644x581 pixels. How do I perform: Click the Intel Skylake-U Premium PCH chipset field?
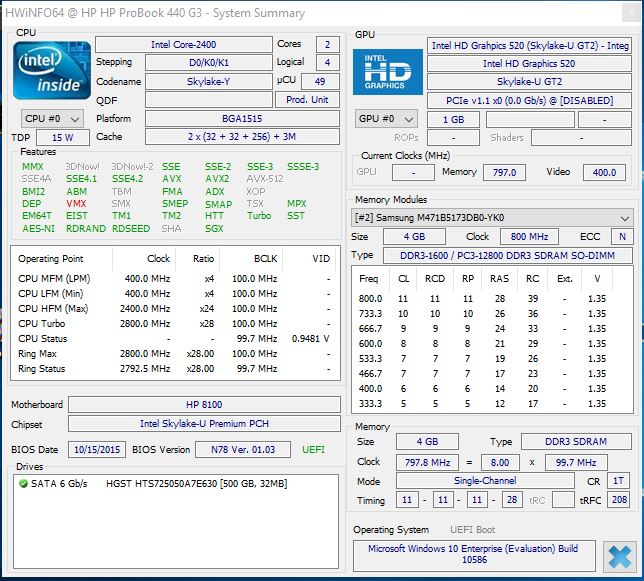204,423
